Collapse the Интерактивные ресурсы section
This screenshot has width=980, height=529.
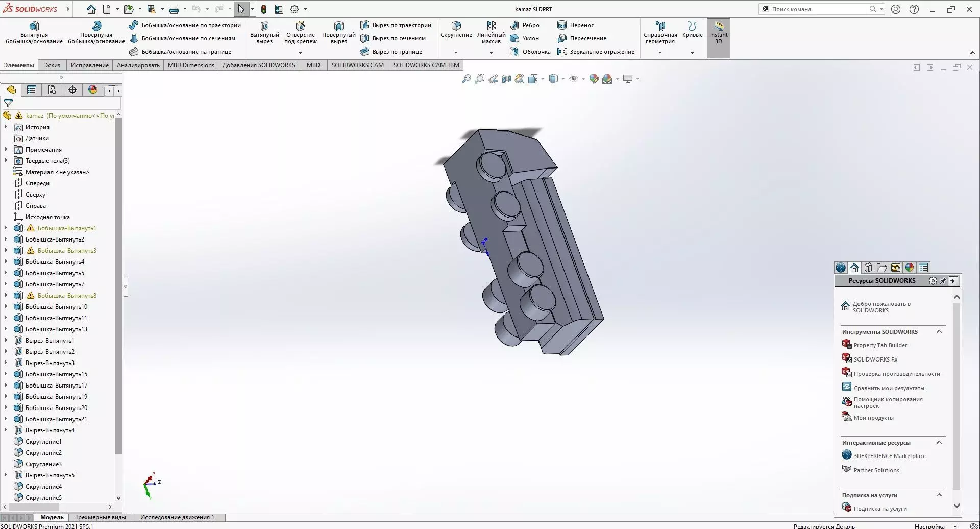point(939,443)
